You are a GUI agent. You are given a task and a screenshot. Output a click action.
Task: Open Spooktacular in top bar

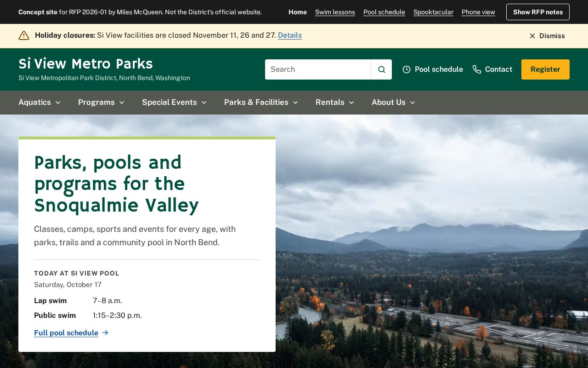pyautogui.click(x=433, y=12)
